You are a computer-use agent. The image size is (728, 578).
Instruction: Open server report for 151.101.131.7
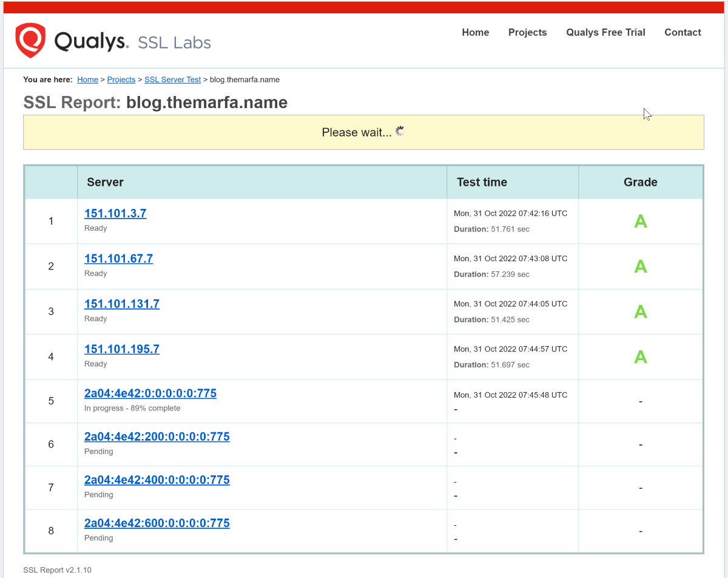coord(122,304)
